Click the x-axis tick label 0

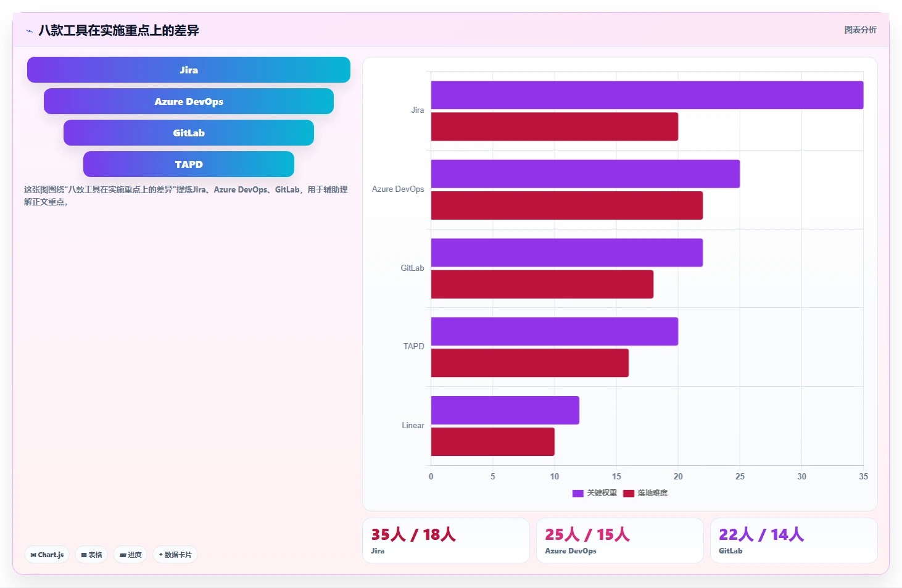[431, 476]
